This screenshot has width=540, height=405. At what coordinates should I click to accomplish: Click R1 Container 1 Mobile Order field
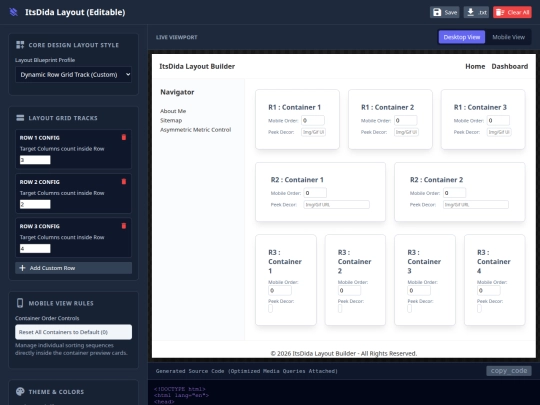click(x=313, y=121)
